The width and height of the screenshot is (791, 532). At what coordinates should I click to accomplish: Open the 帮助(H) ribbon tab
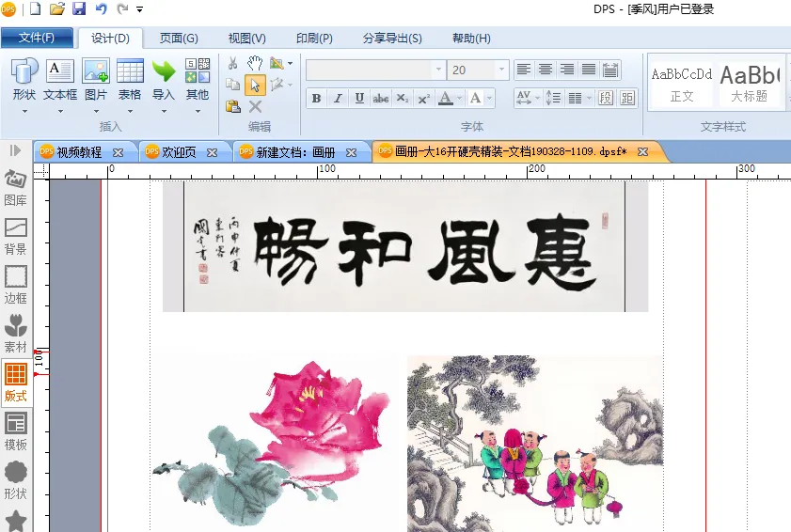(471, 39)
